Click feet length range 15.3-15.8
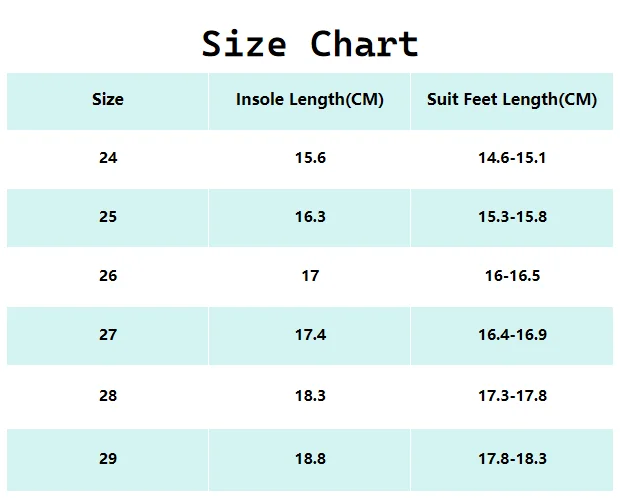 512,217
